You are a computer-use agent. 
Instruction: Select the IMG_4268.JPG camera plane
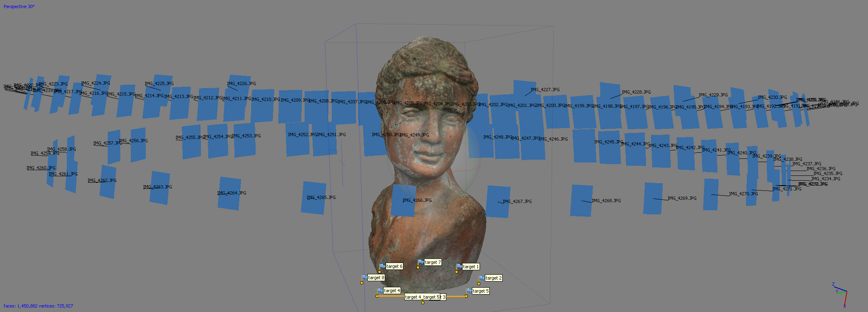581,201
